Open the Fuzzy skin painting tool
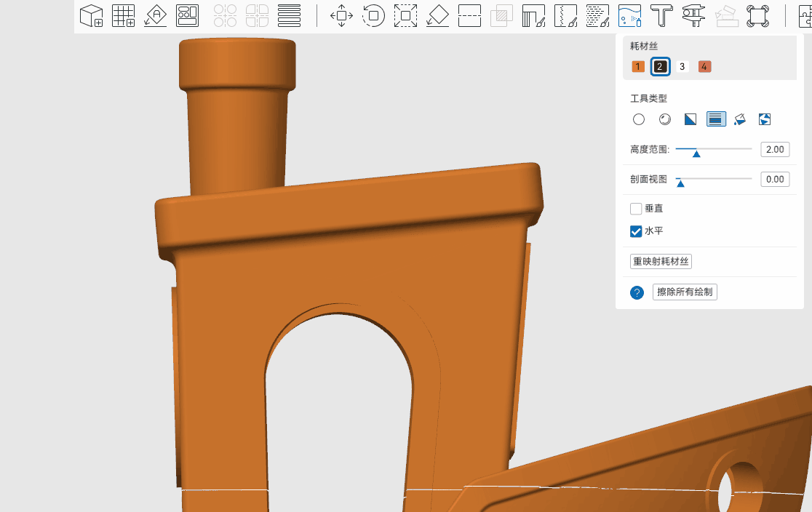Viewport: 812px width, 512px height. point(597,15)
